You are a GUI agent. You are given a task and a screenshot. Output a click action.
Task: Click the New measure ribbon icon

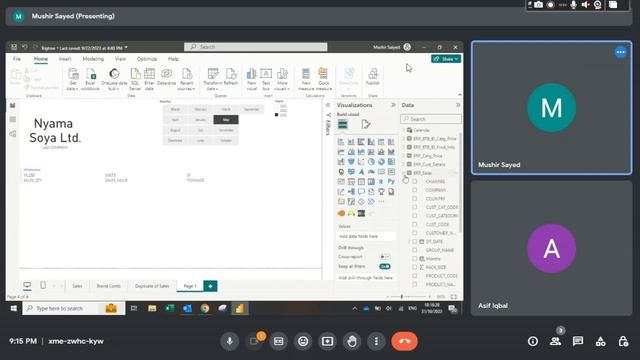(x=306, y=79)
